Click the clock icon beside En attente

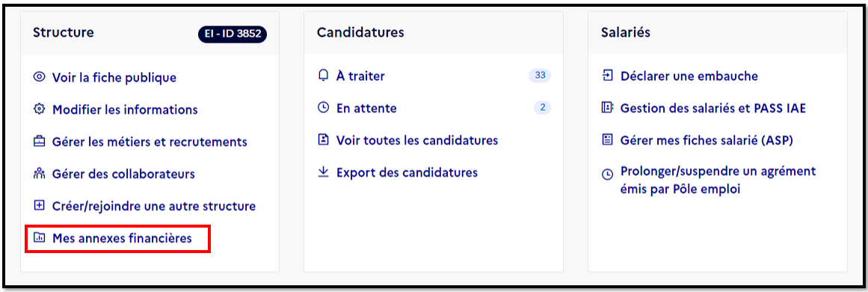coord(323,108)
